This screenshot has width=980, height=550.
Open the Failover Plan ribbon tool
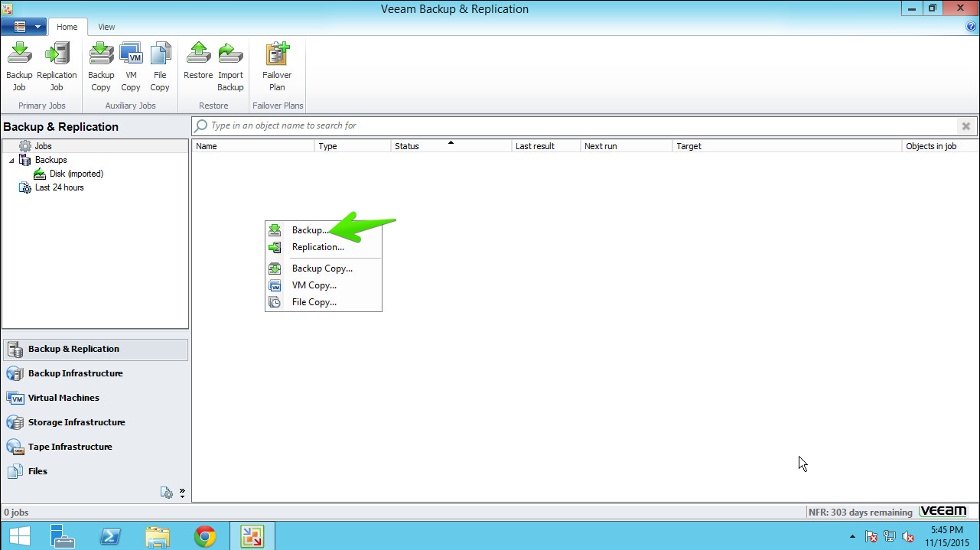[x=277, y=67]
